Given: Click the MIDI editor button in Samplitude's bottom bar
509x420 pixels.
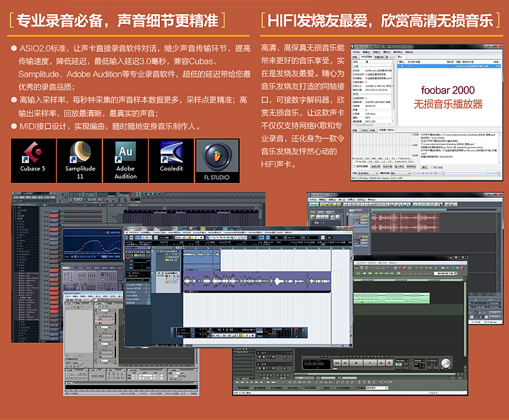Looking at the screenshot, I should 276,388.
